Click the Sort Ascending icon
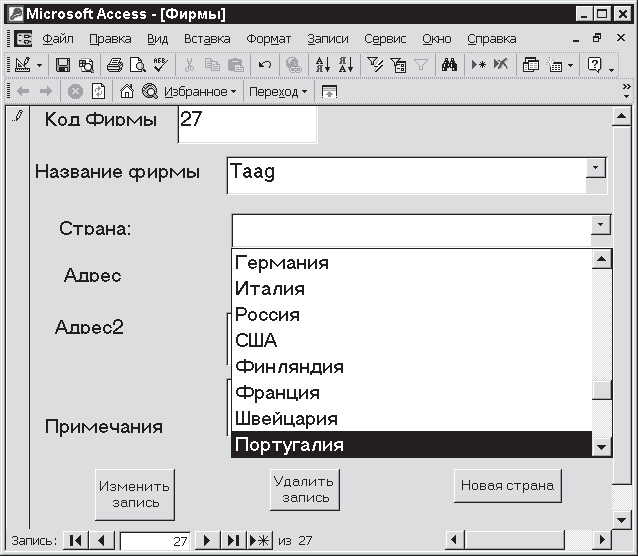638x556 pixels. pos(322,65)
